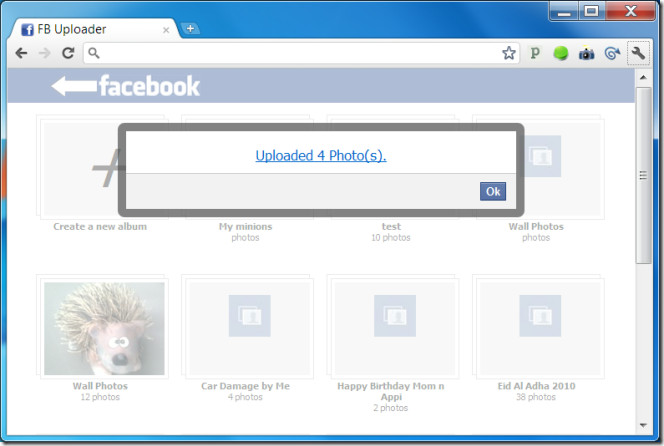
Task: Open the Eid Al Adha 2010 thumbnail
Action: [540, 328]
